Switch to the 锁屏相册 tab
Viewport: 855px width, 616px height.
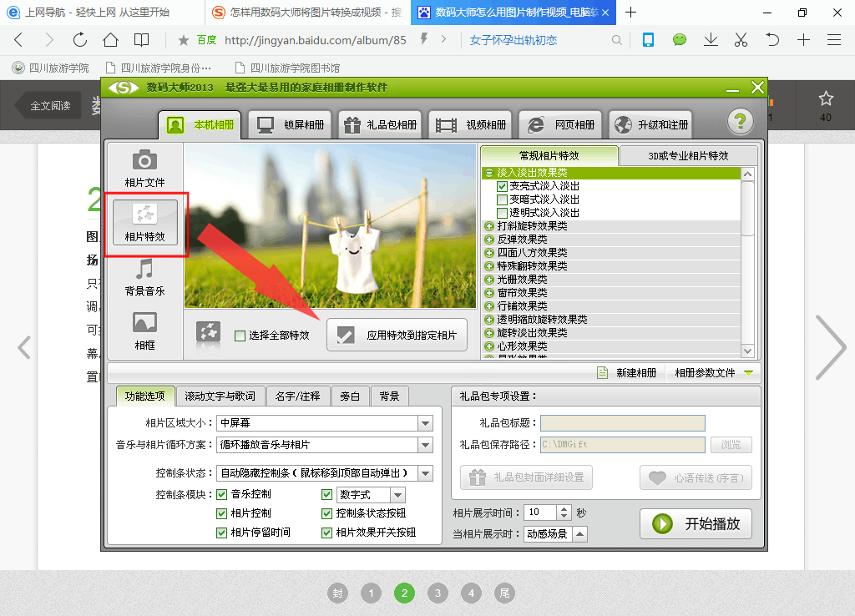click(291, 125)
